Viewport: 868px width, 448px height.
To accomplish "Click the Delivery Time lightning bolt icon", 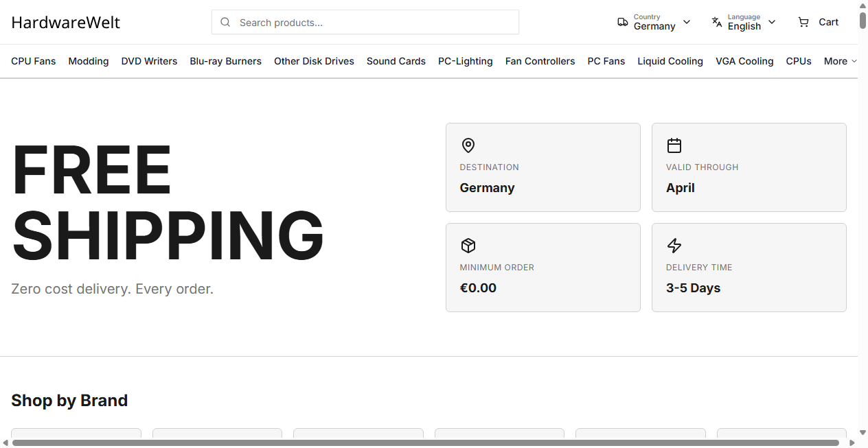I will [674, 246].
